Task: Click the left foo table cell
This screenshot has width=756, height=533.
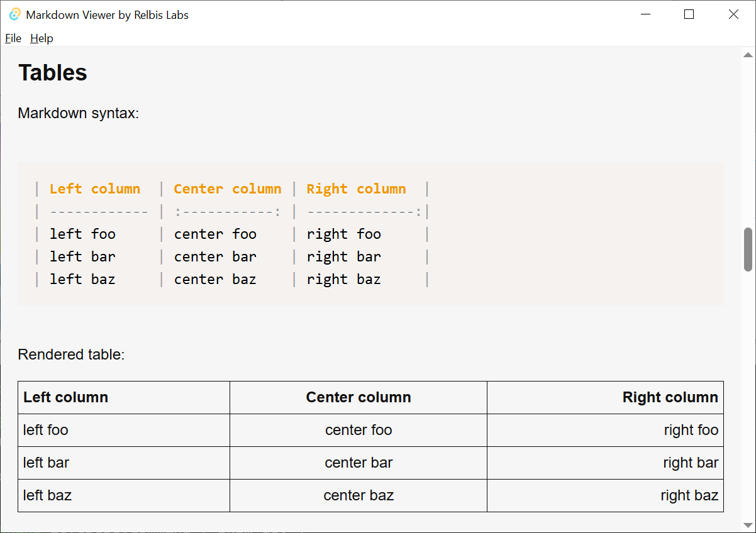Action: tap(45, 430)
